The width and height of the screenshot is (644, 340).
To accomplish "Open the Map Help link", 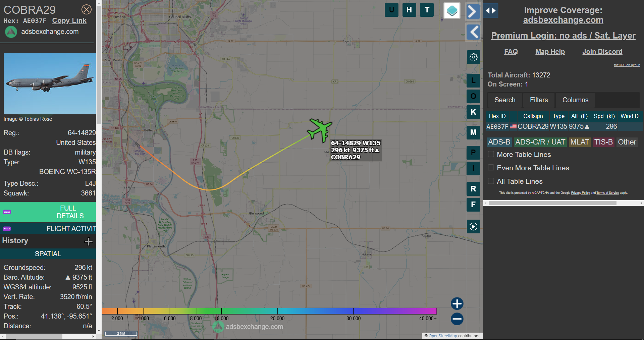I will pyautogui.click(x=550, y=52).
